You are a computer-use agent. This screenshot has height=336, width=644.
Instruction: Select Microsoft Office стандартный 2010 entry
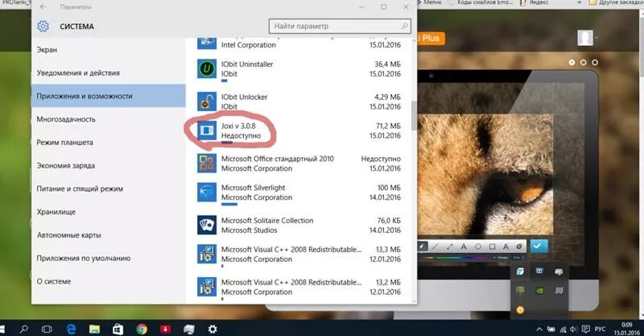click(x=277, y=159)
